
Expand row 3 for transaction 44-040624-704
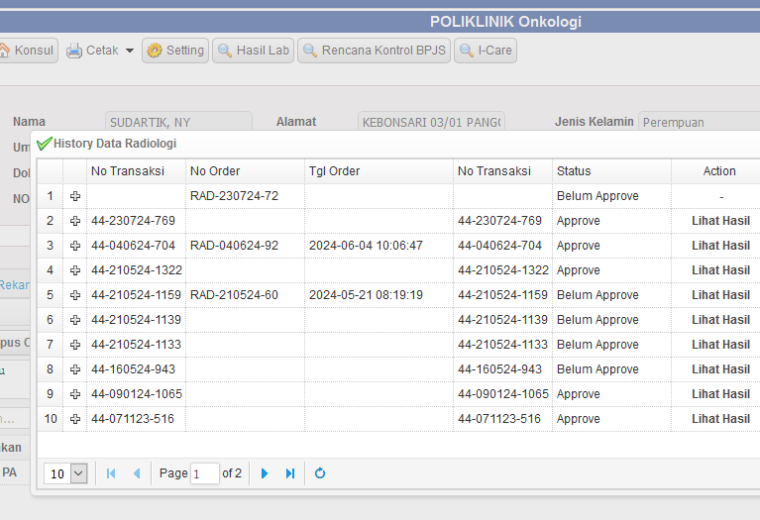click(x=75, y=245)
